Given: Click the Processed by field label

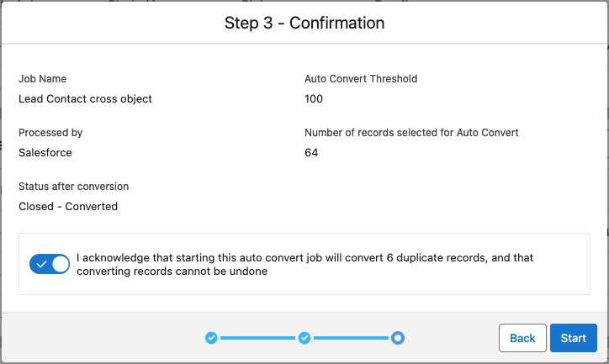Looking at the screenshot, I should pos(50,133).
